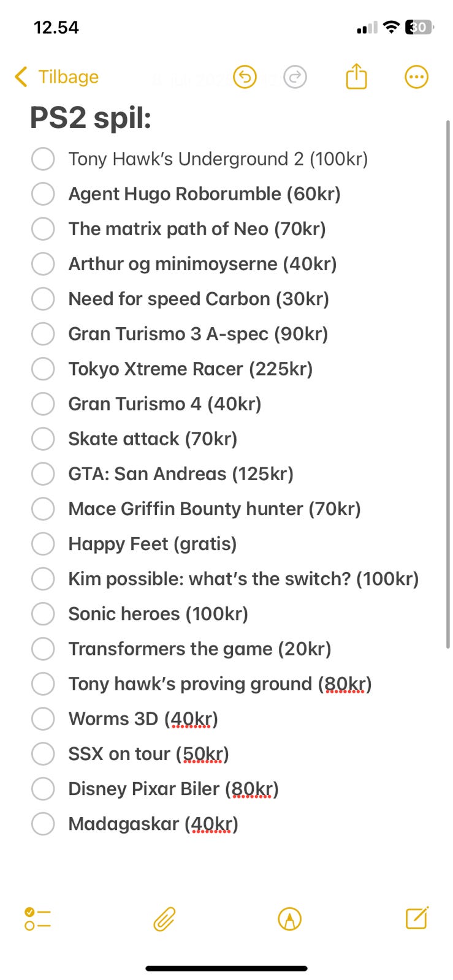This screenshot has width=453, height=980.
Task: Open the more options ellipsis menu
Action: pyautogui.click(x=416, y=77)
